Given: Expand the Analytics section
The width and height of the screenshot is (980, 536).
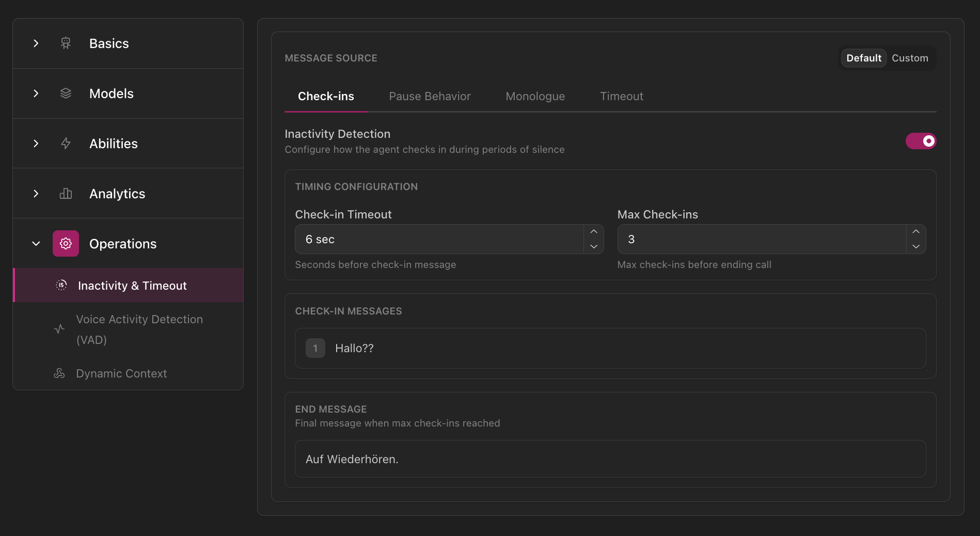Looking at the screenshot, I should [x=36, y=194].
